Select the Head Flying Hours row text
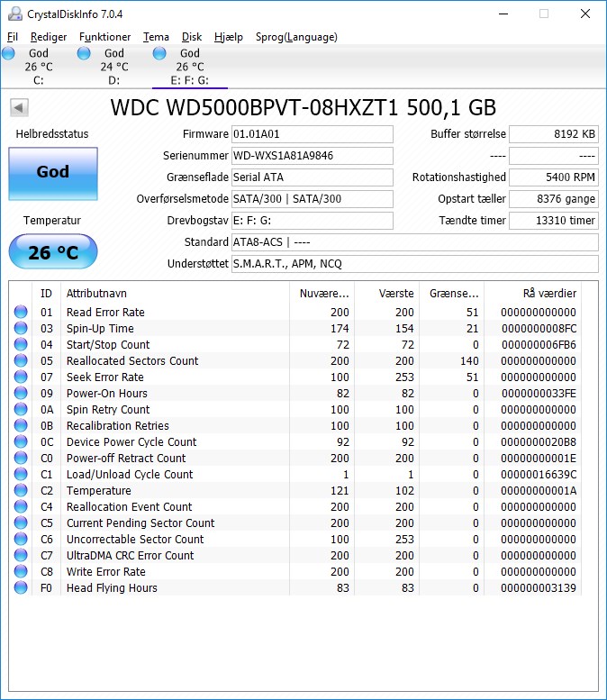 tap(112, 588)
